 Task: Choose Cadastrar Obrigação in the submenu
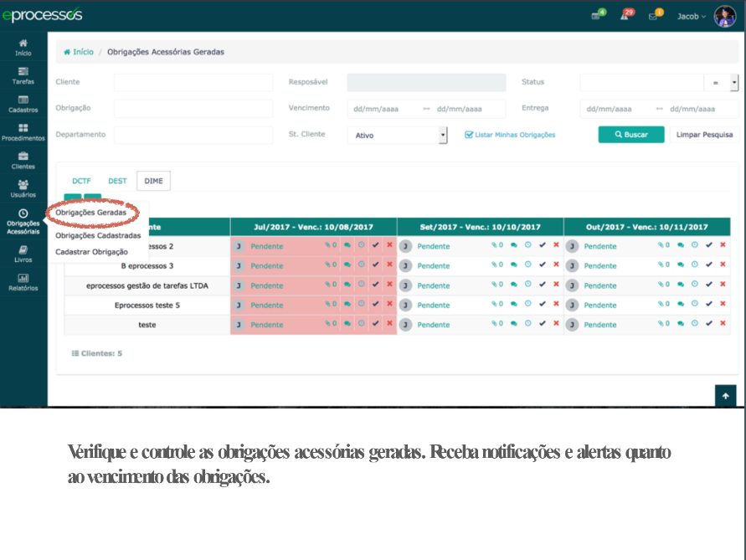(91, 251)
